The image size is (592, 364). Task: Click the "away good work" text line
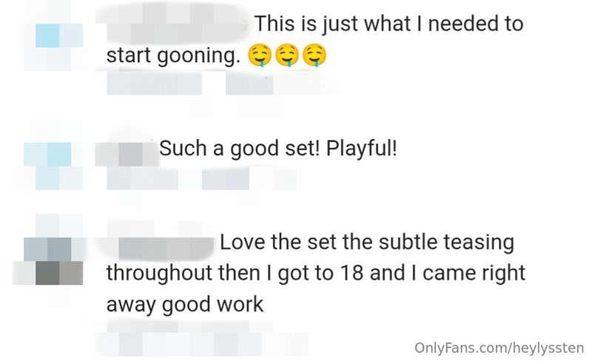pyautogui.click(x=185, y=305)
